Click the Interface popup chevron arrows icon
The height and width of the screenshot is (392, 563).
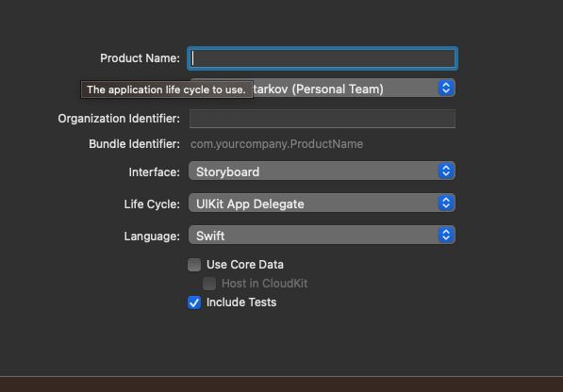[x=446, y=171]
